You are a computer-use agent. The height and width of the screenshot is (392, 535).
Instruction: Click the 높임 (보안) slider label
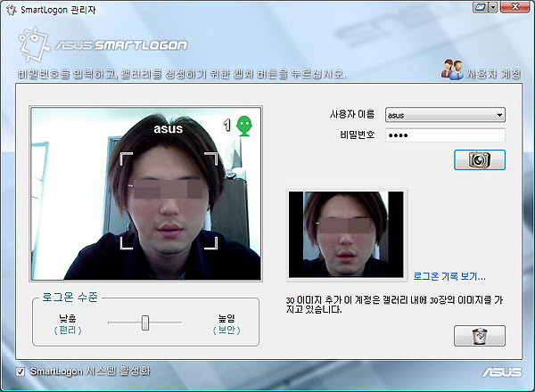point(226,324)
